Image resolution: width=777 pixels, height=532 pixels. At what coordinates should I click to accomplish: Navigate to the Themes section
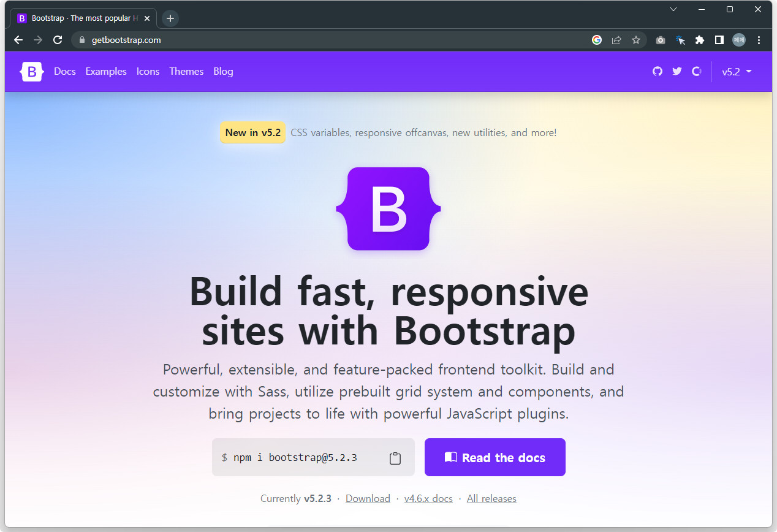[186, 71]
